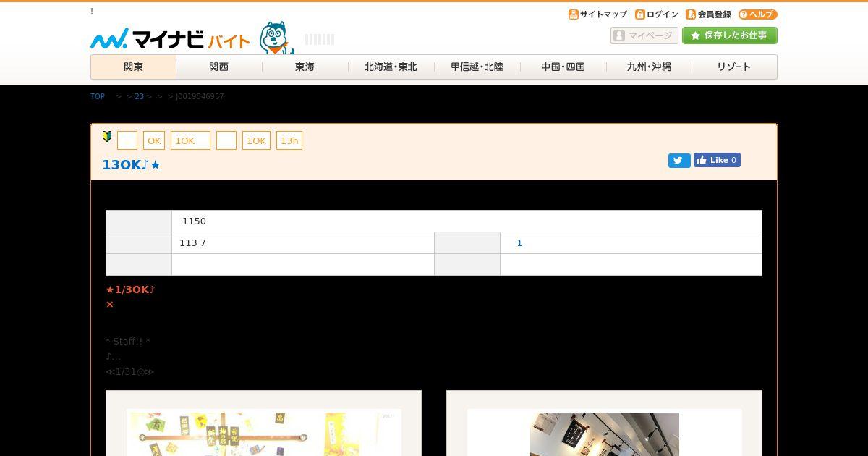The height and width of the screenshot is (456, 868).
Task: Select the 甲信越・北陸 region tab
Action: [477, 67]
